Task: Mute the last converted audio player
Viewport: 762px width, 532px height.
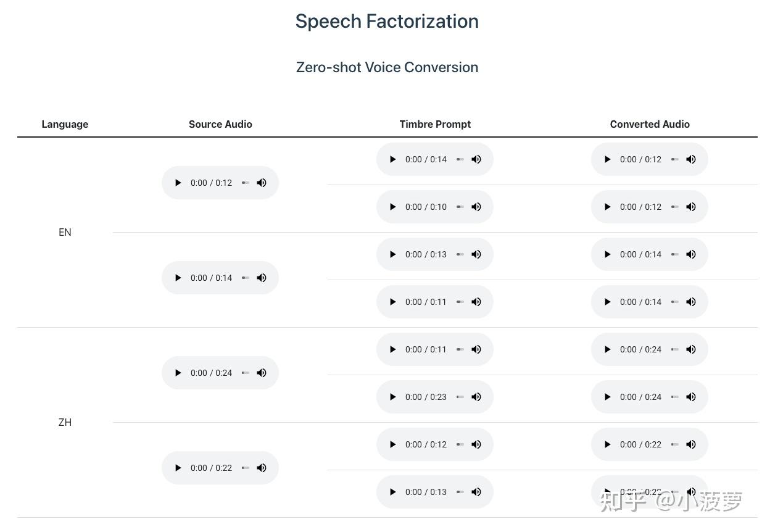Action: point(690,492)
